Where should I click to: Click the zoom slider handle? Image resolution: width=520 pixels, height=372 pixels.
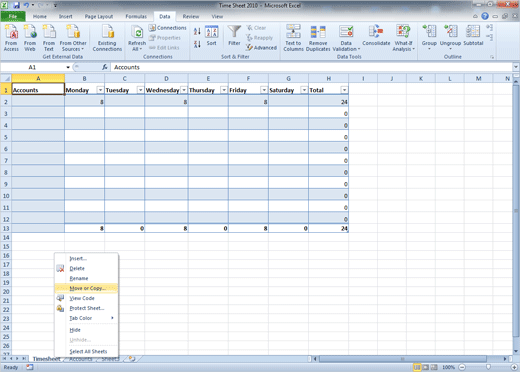[488, 367]
